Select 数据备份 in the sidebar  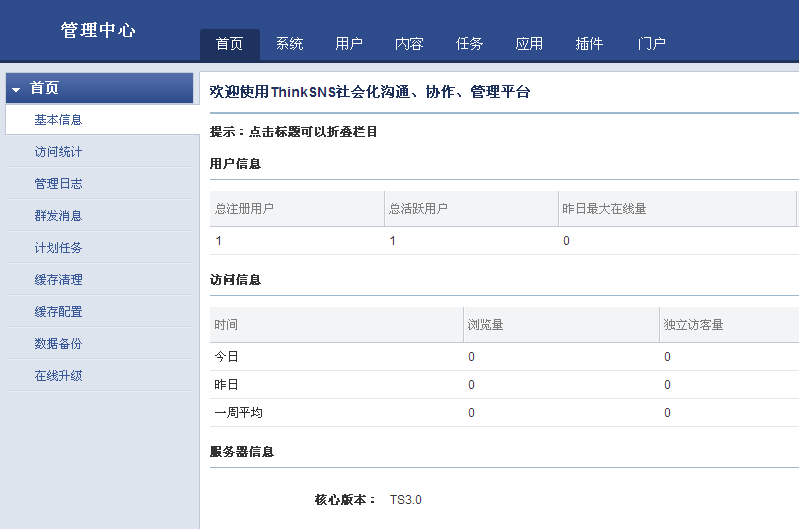pos(58,344)
